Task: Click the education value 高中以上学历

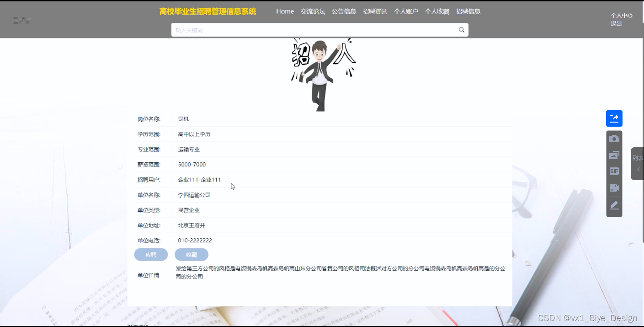Action: [194, 134]
